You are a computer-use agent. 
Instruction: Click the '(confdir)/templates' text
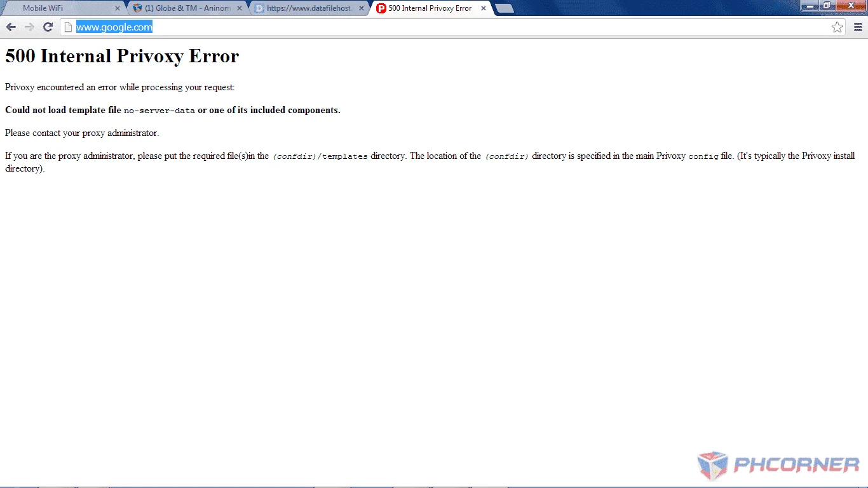(320, 156)
